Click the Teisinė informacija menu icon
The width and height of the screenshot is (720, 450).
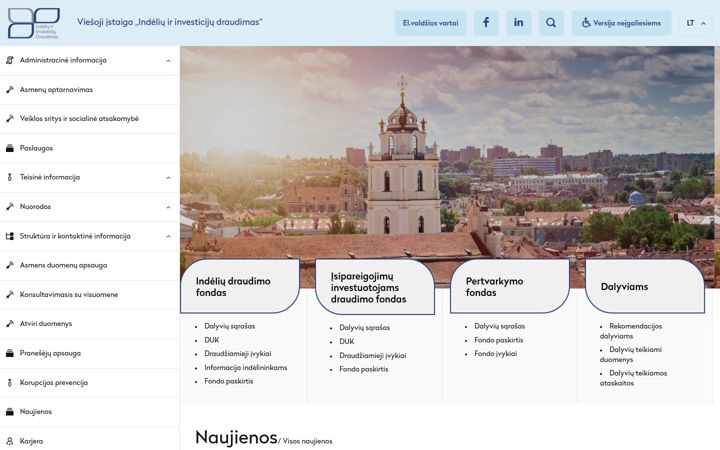point(10,177)
